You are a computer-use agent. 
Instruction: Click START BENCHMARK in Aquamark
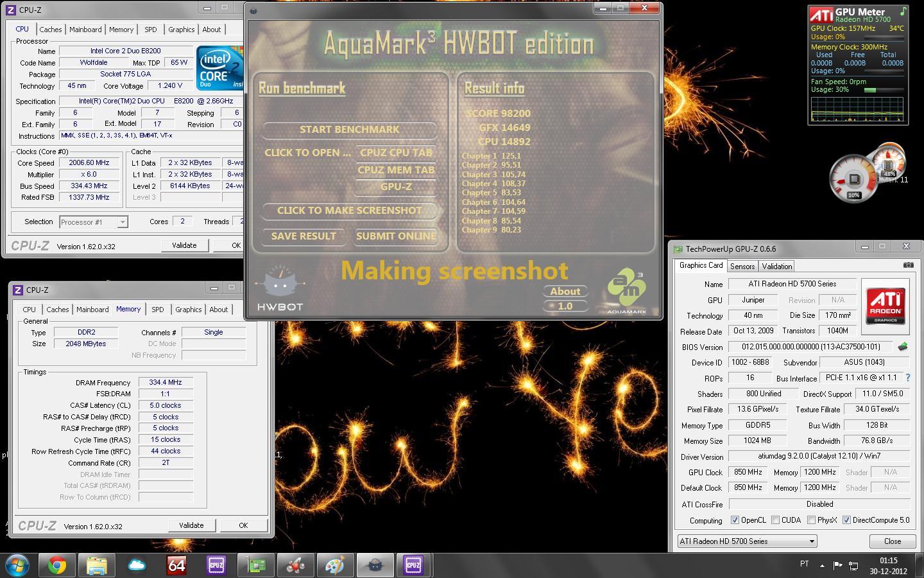[x=350, y=130]
